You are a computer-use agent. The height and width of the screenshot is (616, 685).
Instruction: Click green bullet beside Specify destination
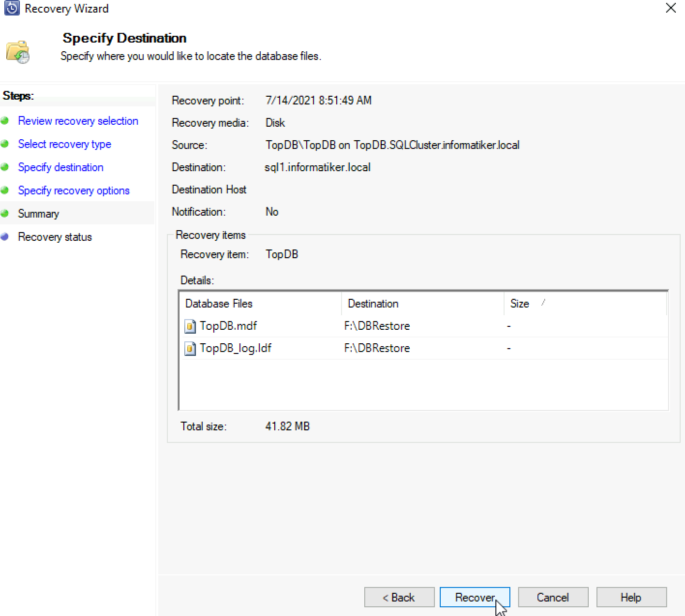(x=5, y=167)
